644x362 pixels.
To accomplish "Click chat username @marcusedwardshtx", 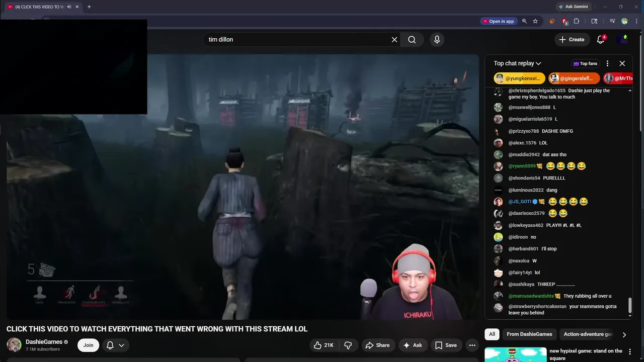I will [x=531, y=296].
